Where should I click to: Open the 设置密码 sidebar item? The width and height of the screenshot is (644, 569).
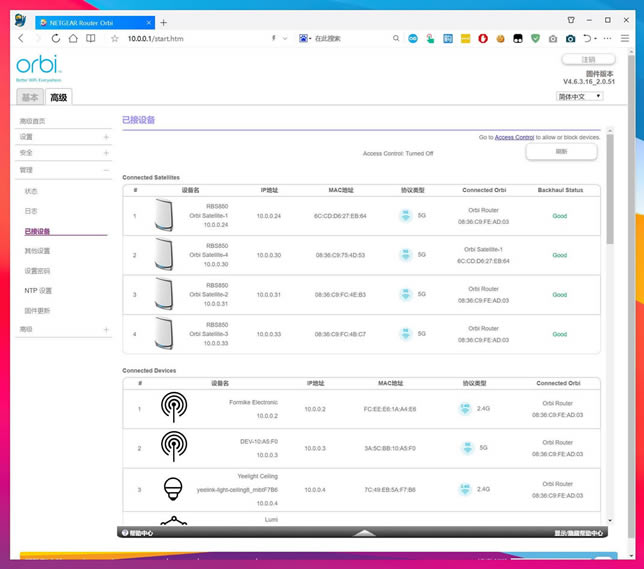[x=37, y=271]
